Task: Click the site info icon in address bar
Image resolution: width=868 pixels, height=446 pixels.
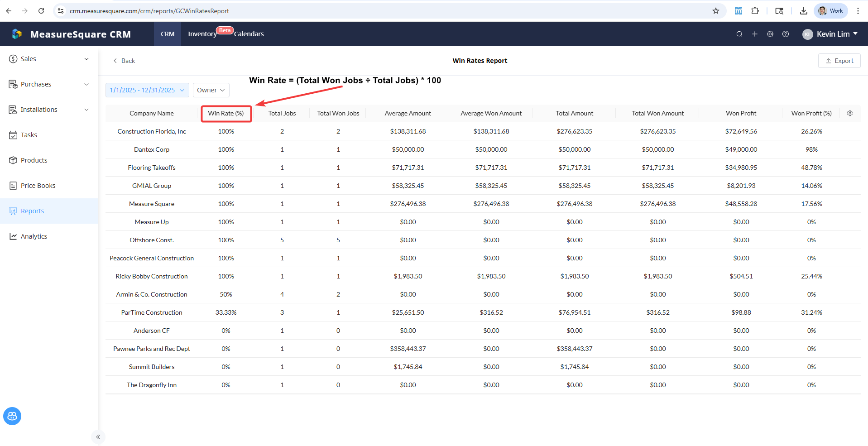Action: click(61, 11)
